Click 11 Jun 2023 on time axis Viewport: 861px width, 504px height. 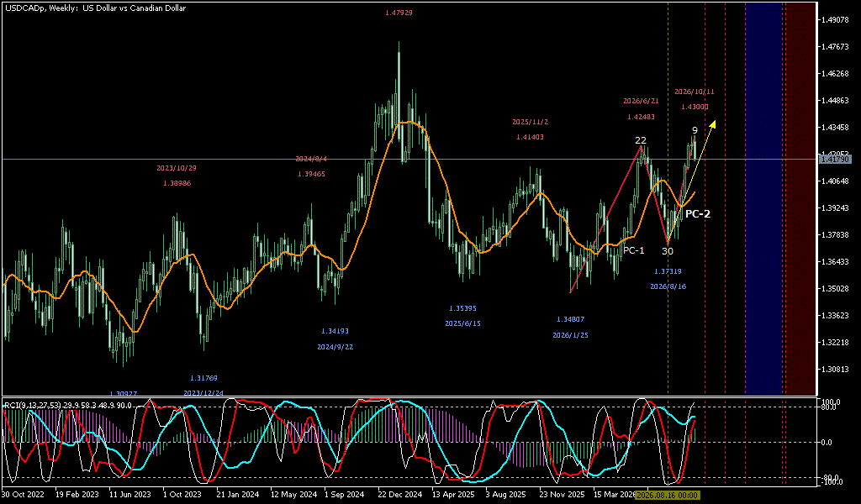click(129, 494)
